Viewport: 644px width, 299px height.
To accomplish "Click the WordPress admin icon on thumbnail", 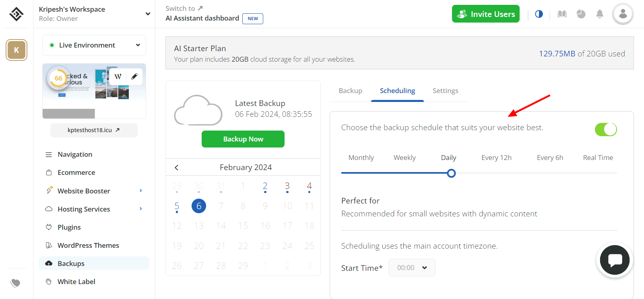I will [118, 77].
